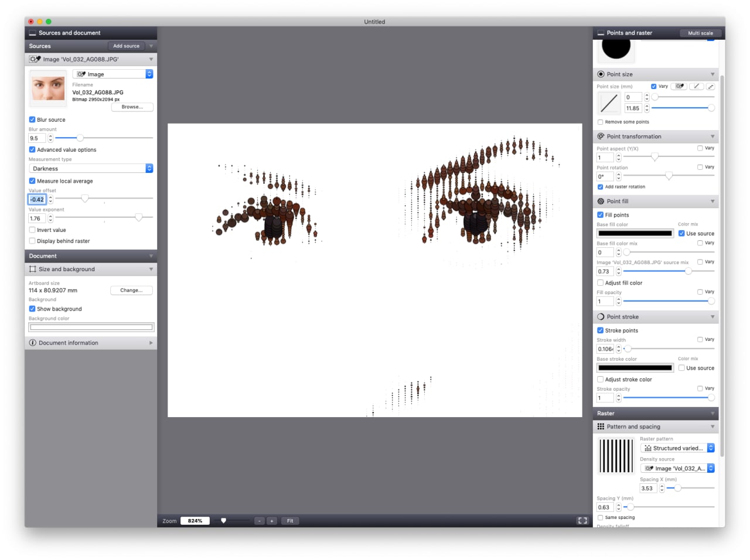Click the Points and raster panel icon
The image size is (750, 560).
point(601,33)
